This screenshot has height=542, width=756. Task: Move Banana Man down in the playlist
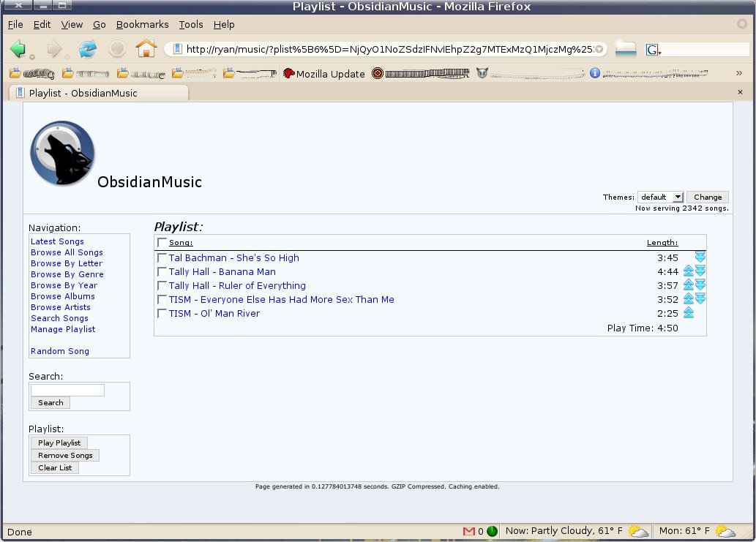[x=700, y=271]
